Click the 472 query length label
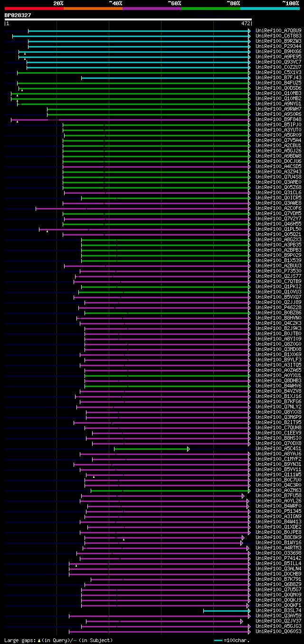 [x=246, y=23]
